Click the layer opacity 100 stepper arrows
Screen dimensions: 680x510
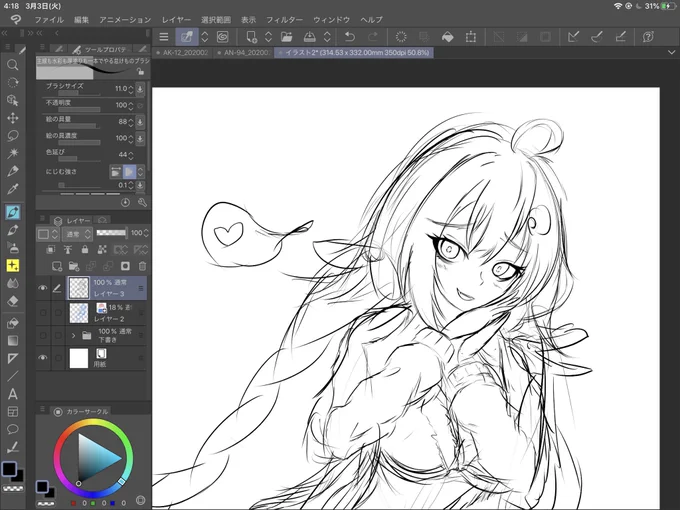coord(146,233)
